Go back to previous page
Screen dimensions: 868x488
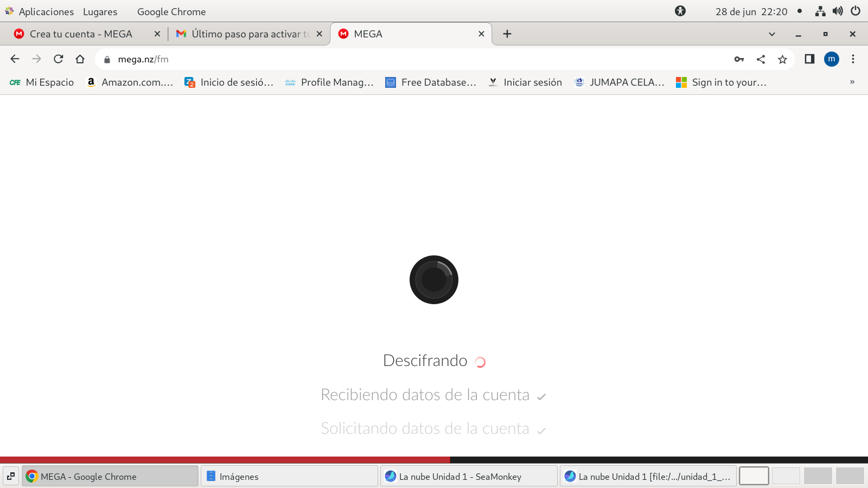click(15, 59)
